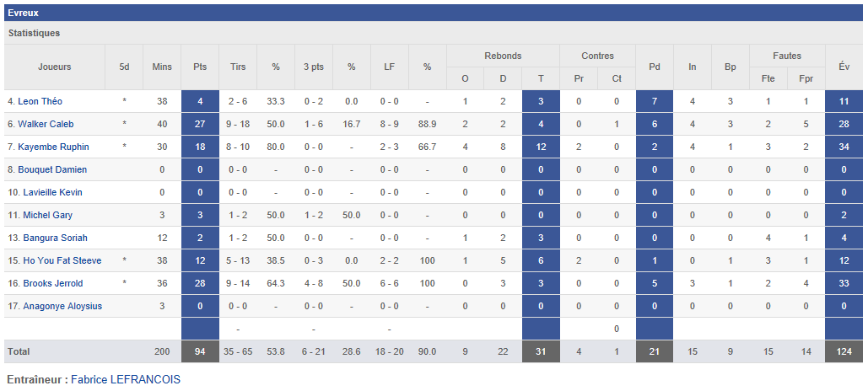Select the Contres column header
Image resolution: width=868 pixels, height=391 pixels.
597,56
